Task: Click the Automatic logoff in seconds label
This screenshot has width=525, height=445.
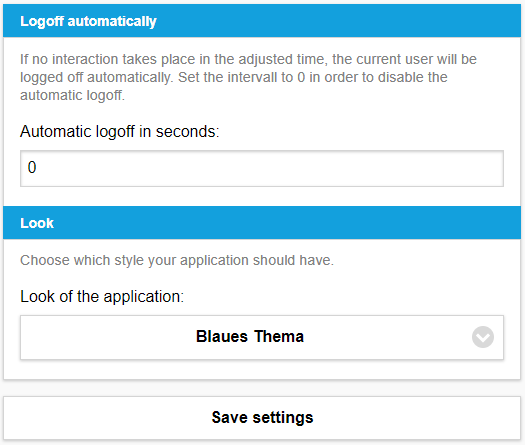Action: point(120,131)
